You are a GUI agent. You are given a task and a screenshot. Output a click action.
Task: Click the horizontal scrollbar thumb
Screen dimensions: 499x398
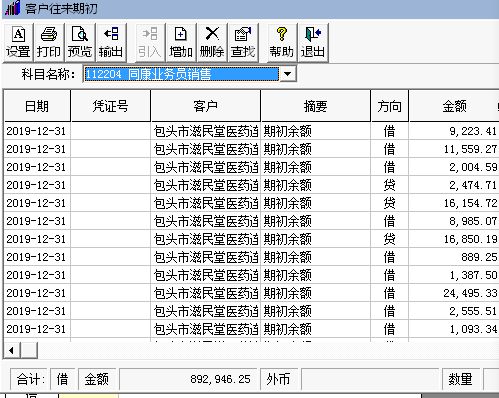coord(29,350)
